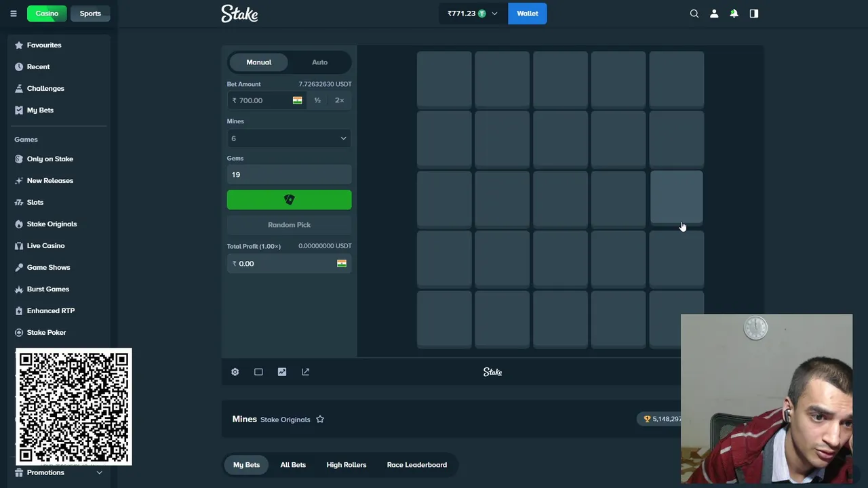This screenshot has width=868, height=488.
Task: Click the Slots icon in sidebar
Action: [19, 202]
